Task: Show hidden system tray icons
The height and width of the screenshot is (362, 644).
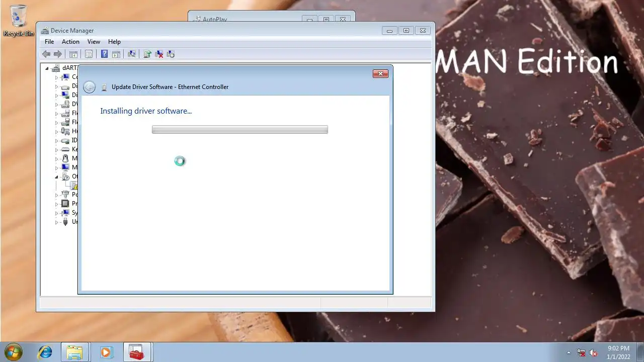Action: click(x=569, y=352)
